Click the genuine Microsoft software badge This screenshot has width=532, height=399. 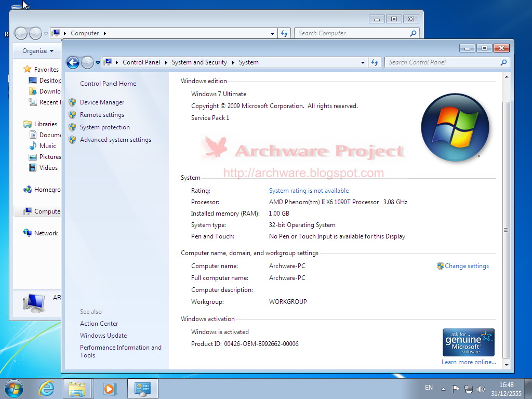click(468, 342)
